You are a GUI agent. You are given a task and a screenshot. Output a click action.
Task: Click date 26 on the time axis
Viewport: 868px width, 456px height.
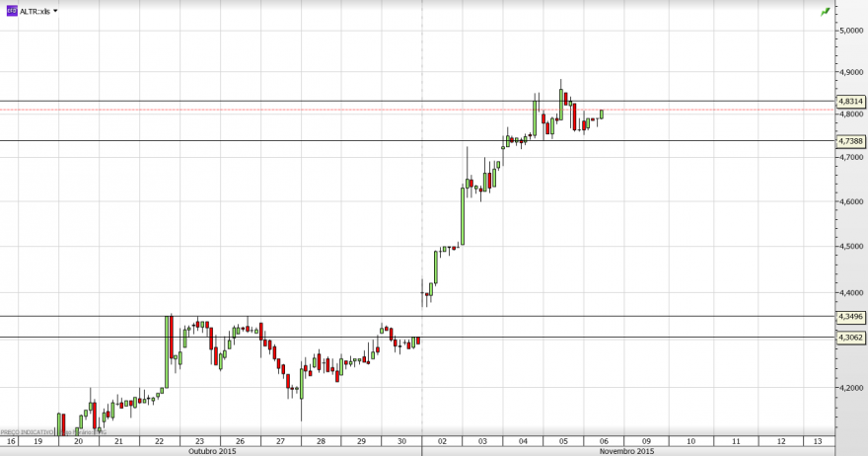point(241,441)
